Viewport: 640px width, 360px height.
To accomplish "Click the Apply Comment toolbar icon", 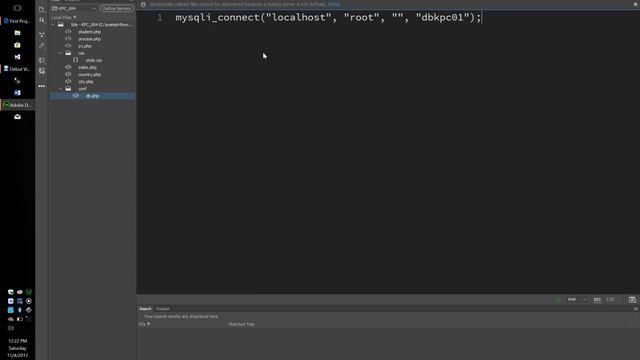I will coord(42,60).
